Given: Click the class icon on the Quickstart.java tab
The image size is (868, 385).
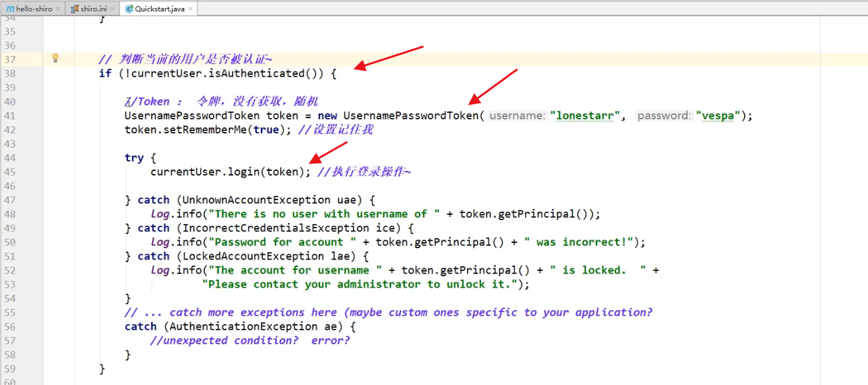Looking at the screenshot, I should 129,9.
